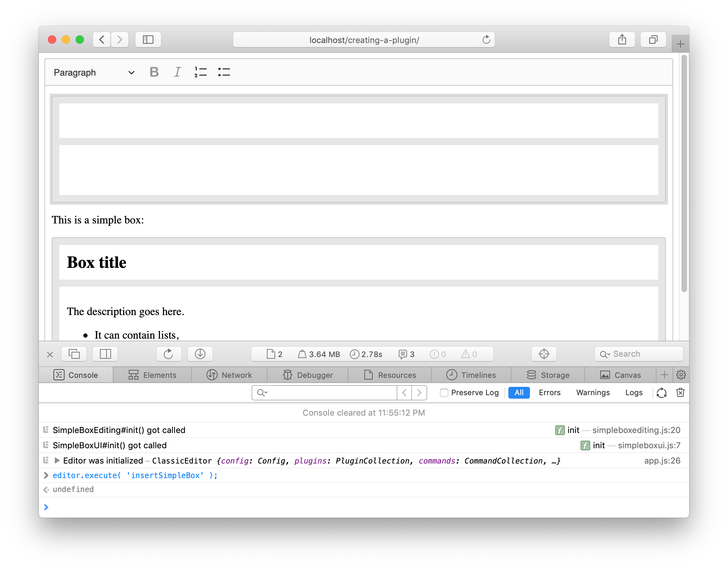The width and height of the screenshot is (728, 569).
Task: Switch to the Elements tab
Action: [x=152, y=375]
